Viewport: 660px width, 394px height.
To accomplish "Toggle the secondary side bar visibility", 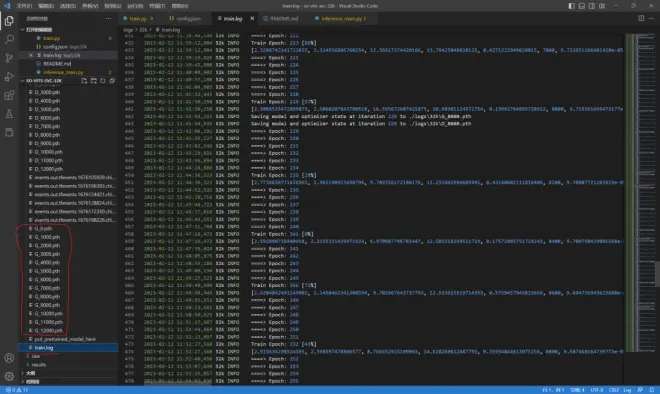I will point(592,6).
